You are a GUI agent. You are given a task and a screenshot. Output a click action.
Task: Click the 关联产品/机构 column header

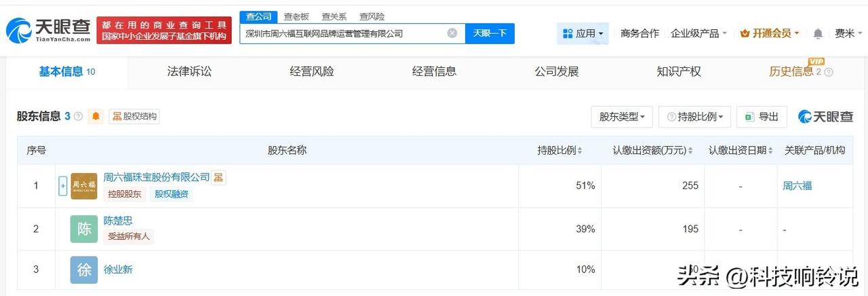tap(814, 150)
